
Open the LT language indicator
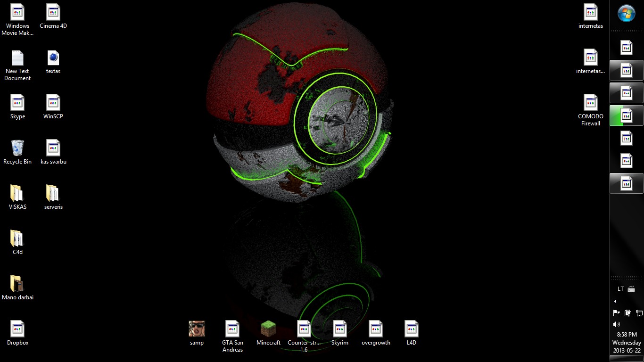pos(620,289)
